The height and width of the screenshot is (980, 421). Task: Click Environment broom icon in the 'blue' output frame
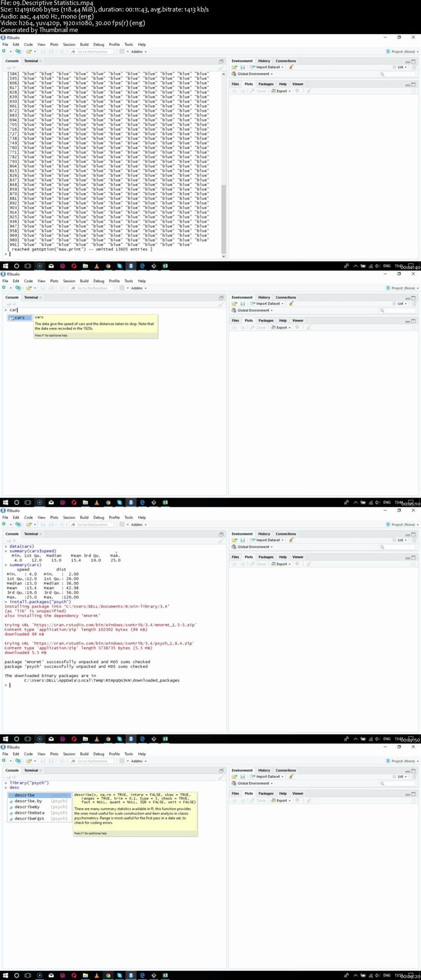(291, 67)
